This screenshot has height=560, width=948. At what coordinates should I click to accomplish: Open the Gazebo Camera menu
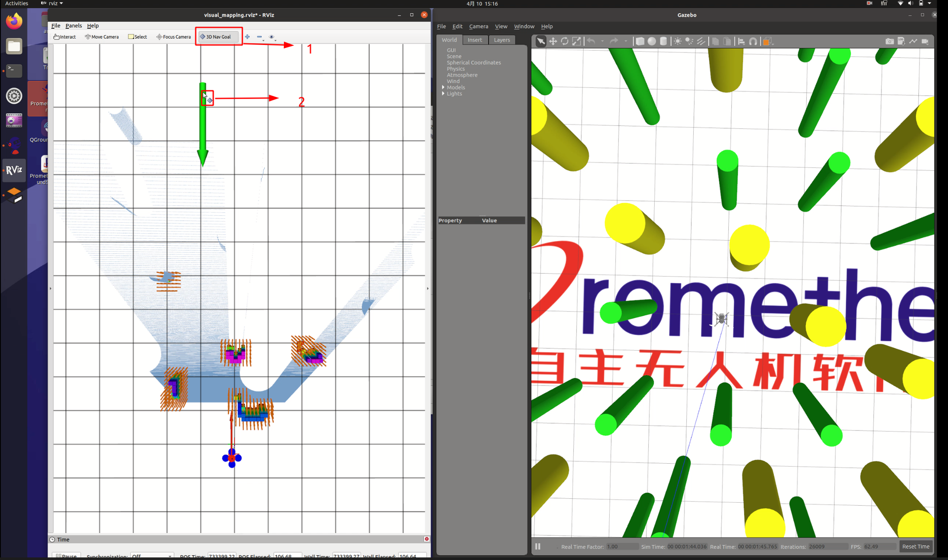478,26
